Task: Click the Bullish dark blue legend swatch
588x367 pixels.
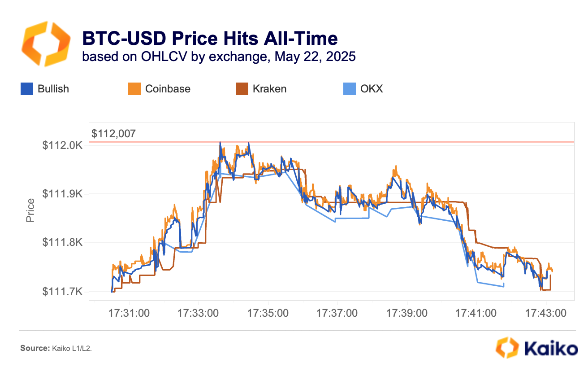Action: [x=27, y=89]
